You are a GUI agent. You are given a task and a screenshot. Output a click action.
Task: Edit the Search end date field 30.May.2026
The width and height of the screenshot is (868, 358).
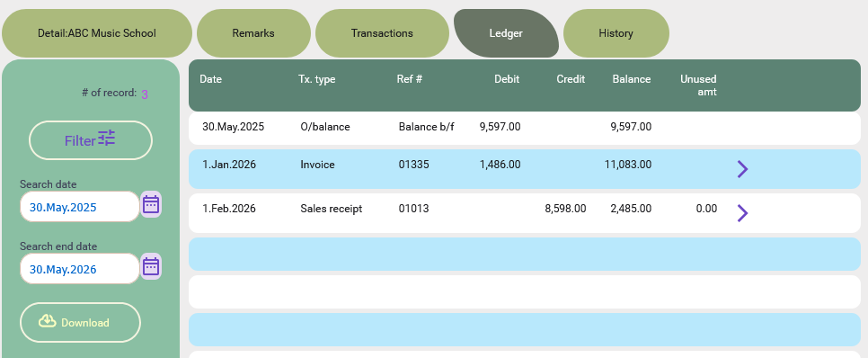point(80,269)
